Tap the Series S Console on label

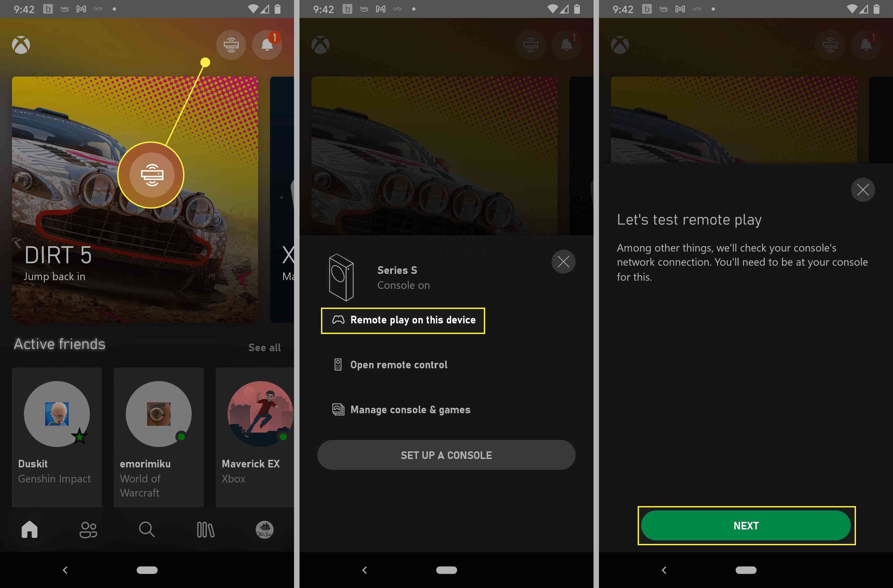403,278
